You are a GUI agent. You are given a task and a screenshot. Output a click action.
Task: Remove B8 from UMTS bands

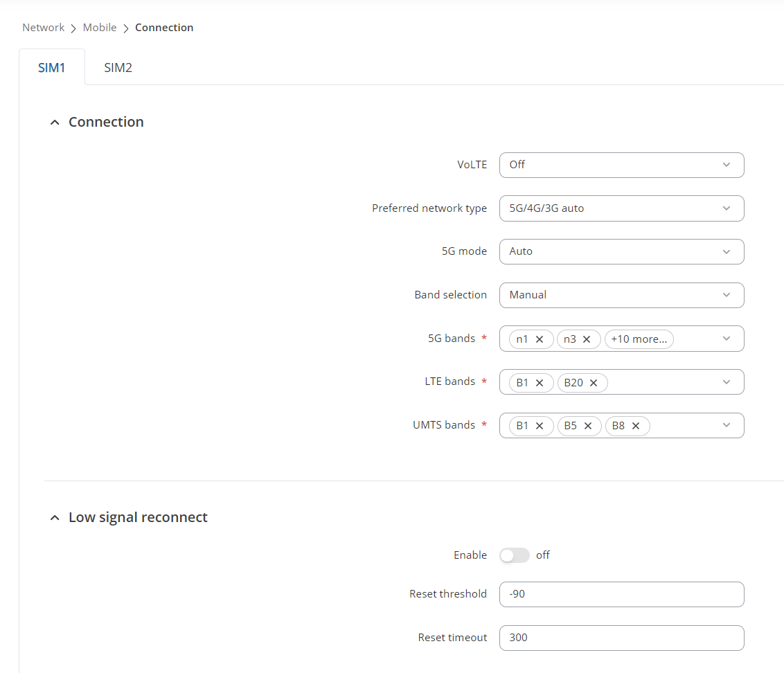click(636, 426)
